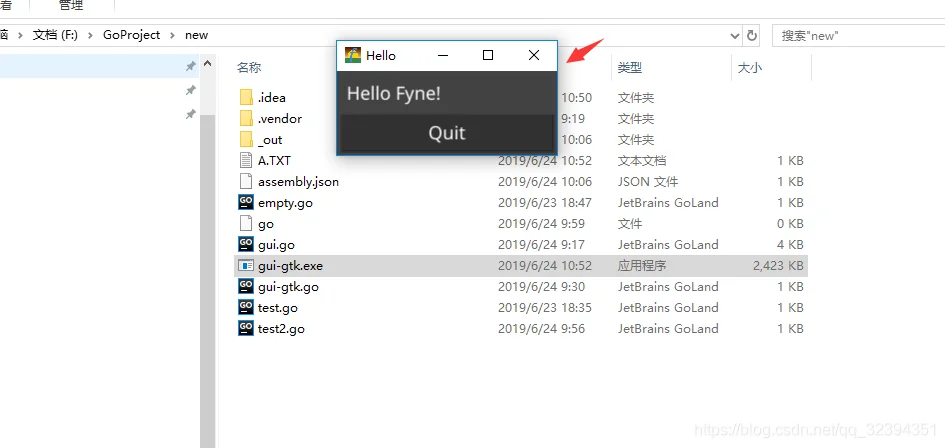Viewport: 945px width, 448px height.
Task: Select the empty.go GoLand icon
Action: pyautogui.click(x=246, y=203)
